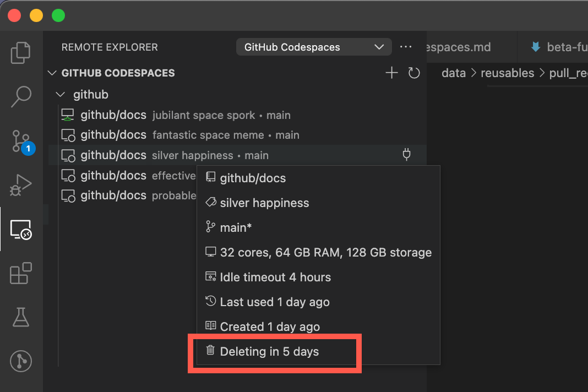Select github/docs fantastic space meme row
This screenshot has width=588, height=392.
tap(237, 135)
